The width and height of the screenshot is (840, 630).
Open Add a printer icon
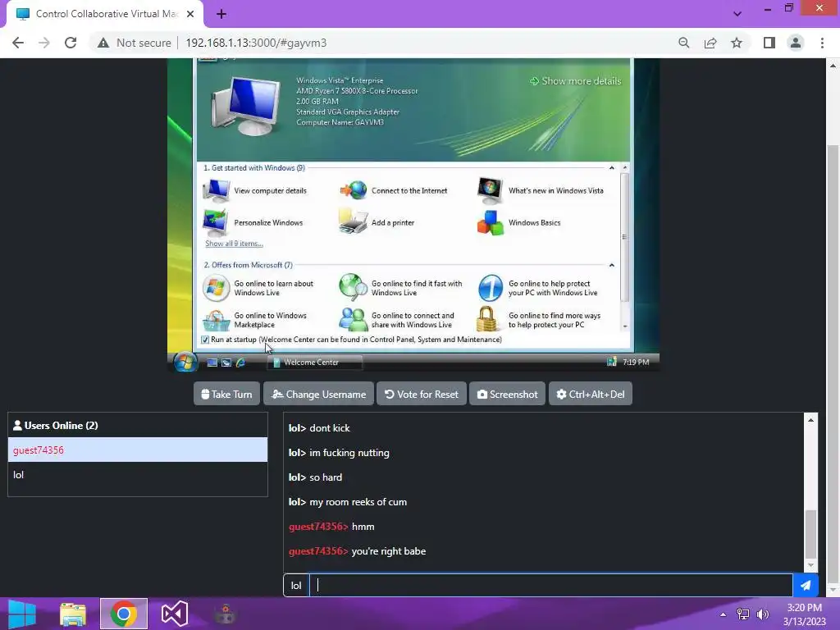pyautogui.click(x=354, y=221)
